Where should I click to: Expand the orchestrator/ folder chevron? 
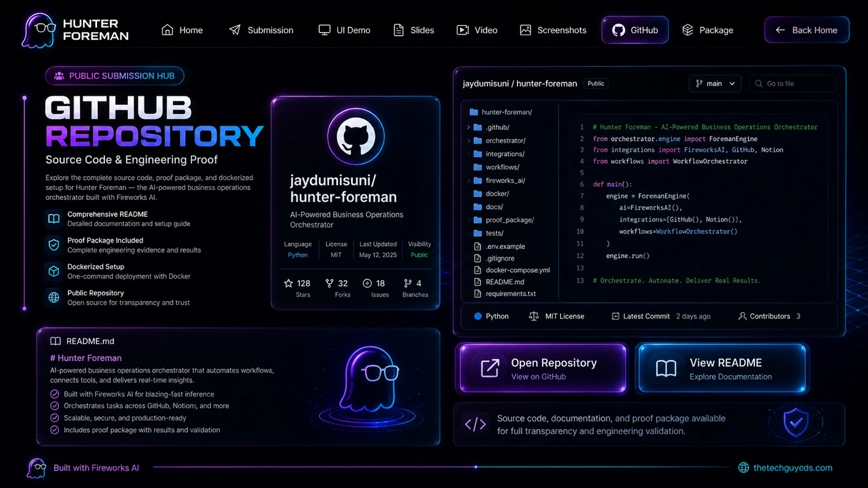click(x=468, y=141)
